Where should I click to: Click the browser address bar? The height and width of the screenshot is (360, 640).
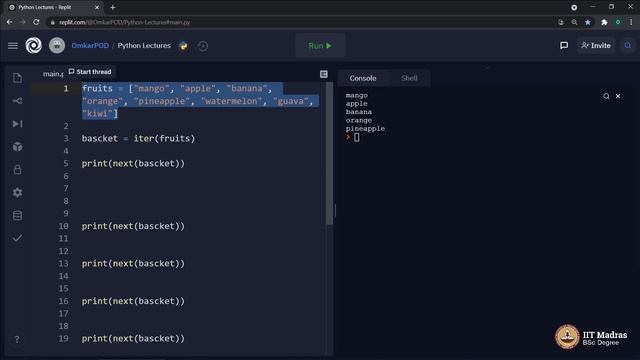point(302,22)
